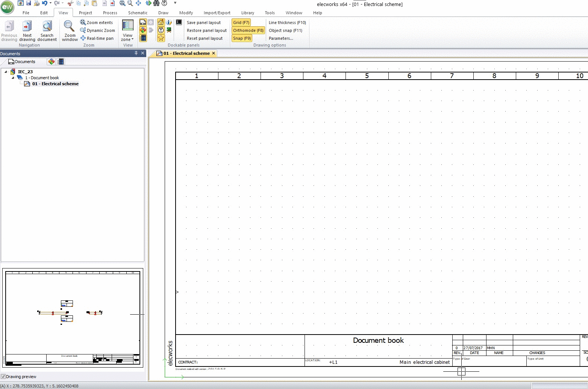Collapse the IEC_23 project node
588x389 pixels.
(6, 72)
